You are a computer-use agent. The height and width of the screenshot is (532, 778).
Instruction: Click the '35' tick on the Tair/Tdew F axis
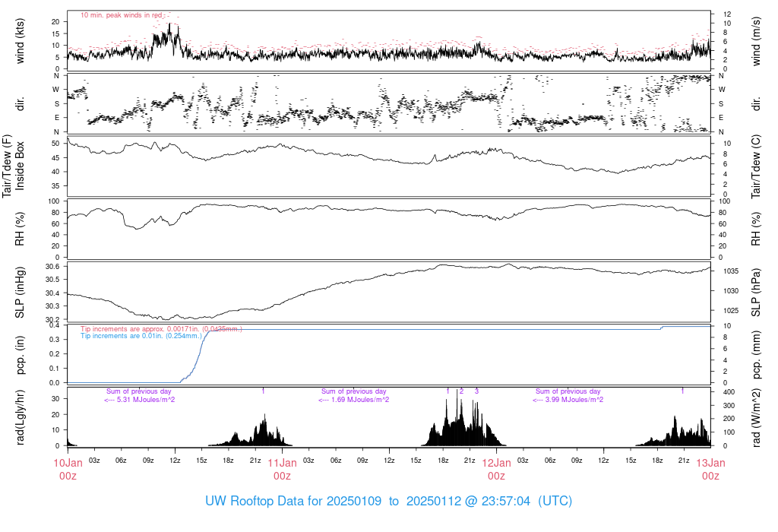coord(55,186)
